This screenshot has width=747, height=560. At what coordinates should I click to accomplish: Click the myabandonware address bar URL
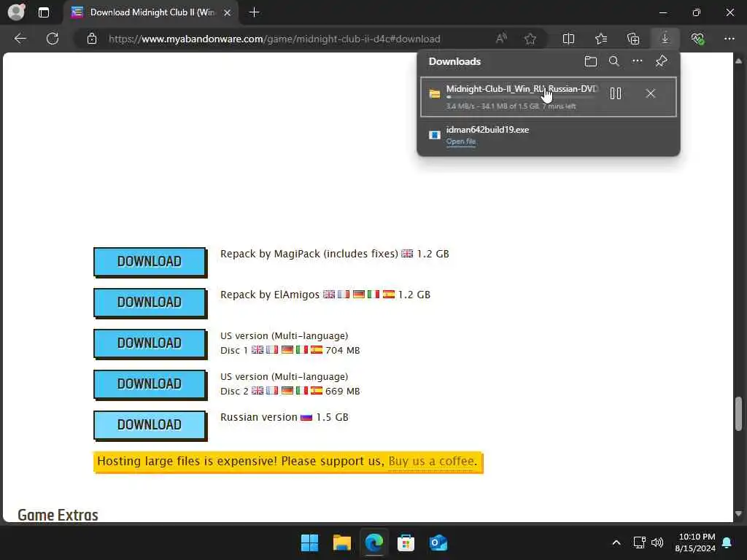(274, 39)
